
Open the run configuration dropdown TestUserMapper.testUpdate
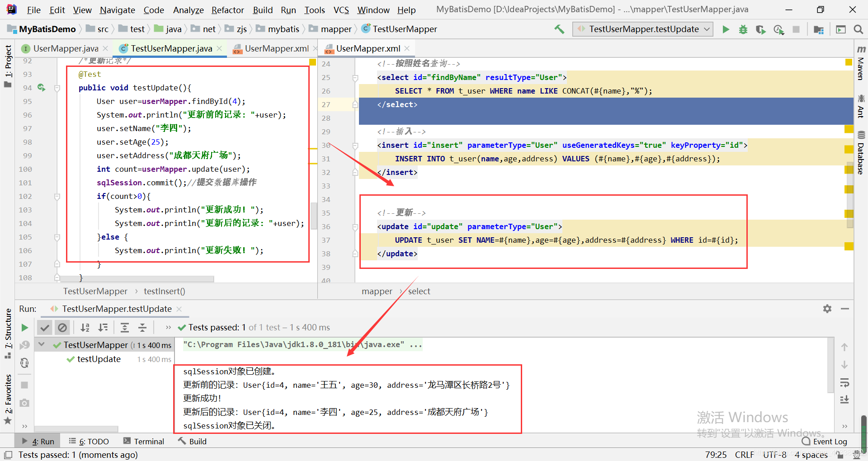(x=643, y=29)
